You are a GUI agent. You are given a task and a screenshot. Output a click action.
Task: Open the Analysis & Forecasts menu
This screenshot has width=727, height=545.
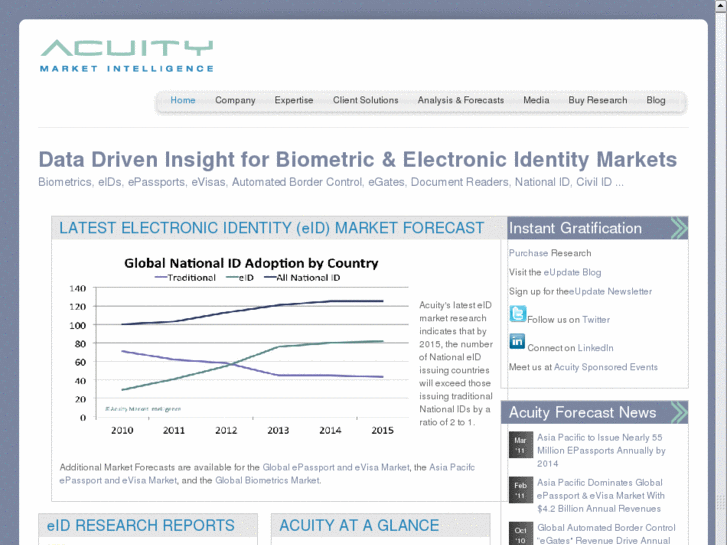460,100
